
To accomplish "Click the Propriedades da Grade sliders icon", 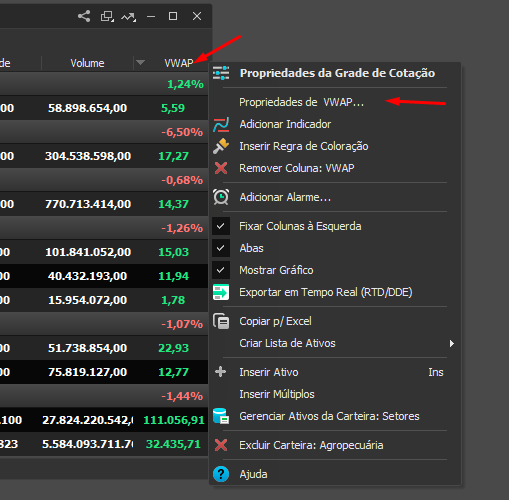I will click(221, 73).
